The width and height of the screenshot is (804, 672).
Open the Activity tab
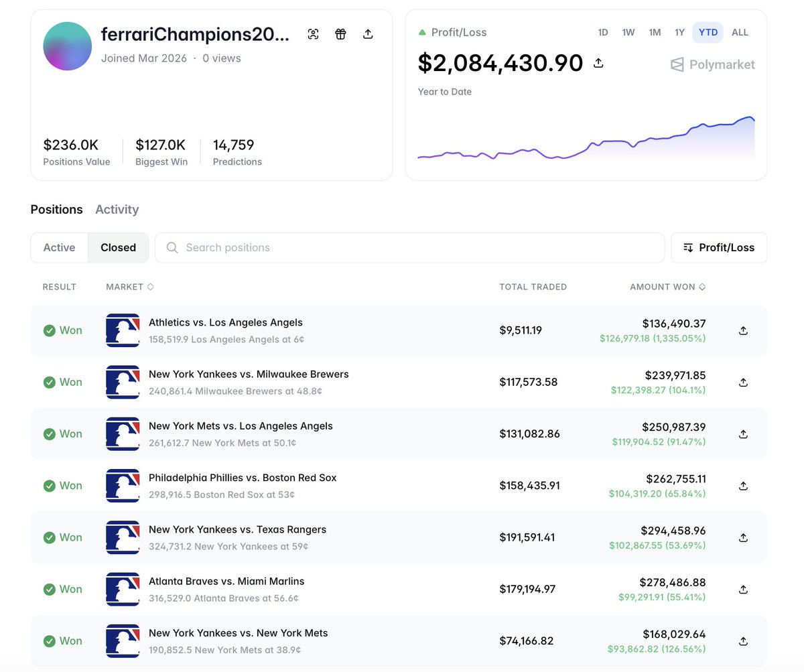coord(117,209)
